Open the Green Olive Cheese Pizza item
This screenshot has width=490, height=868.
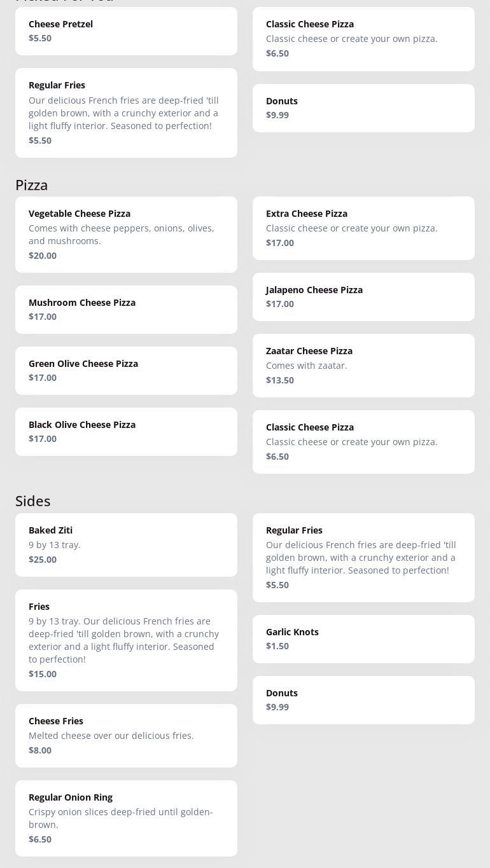point(126,371)
